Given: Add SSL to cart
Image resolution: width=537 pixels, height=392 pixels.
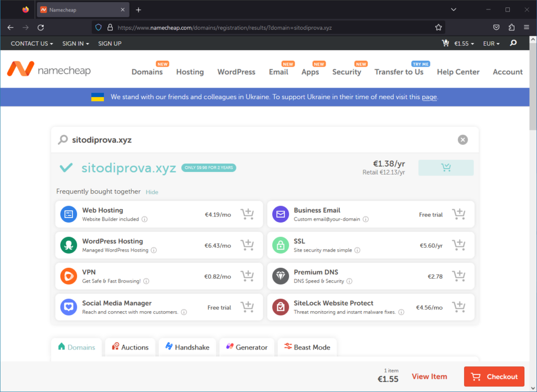Looking at the screenshot, I should (458, 245).
